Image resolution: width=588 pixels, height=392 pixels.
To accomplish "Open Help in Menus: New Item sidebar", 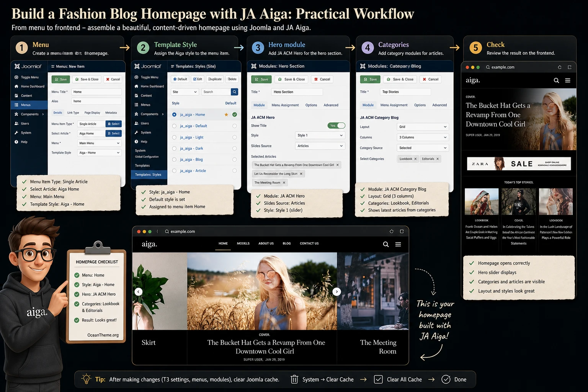I will click(x=21, y=142).
